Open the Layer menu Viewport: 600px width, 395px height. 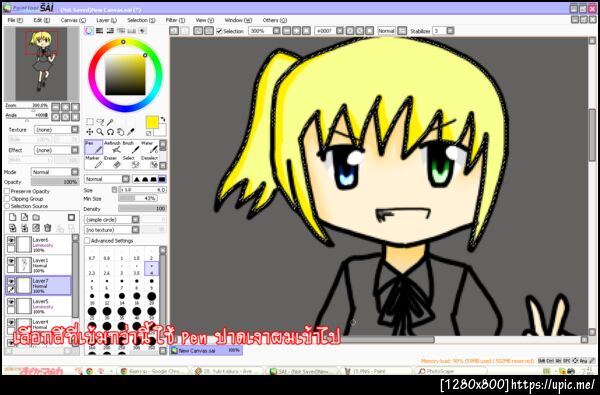coord(106,20)
